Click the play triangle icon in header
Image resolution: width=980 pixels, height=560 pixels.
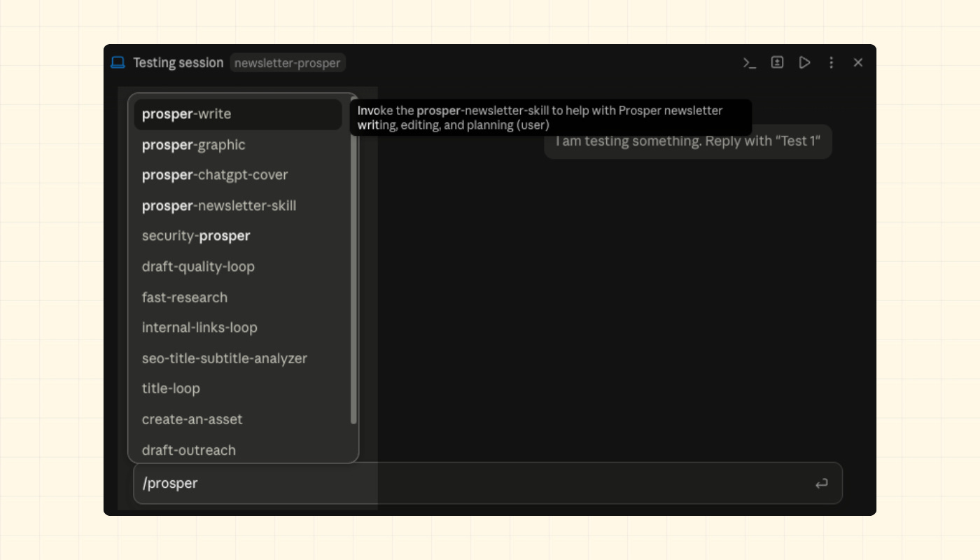(x=804, y=62)
